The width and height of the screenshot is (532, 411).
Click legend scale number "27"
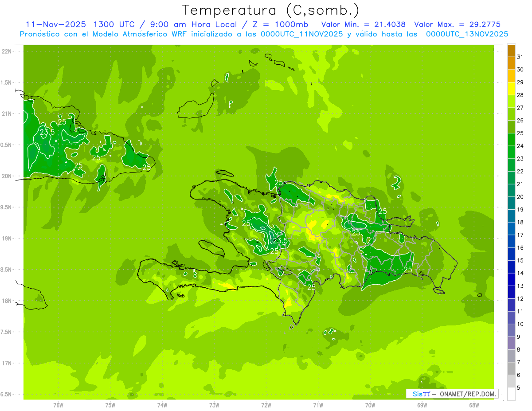point(520,108)
